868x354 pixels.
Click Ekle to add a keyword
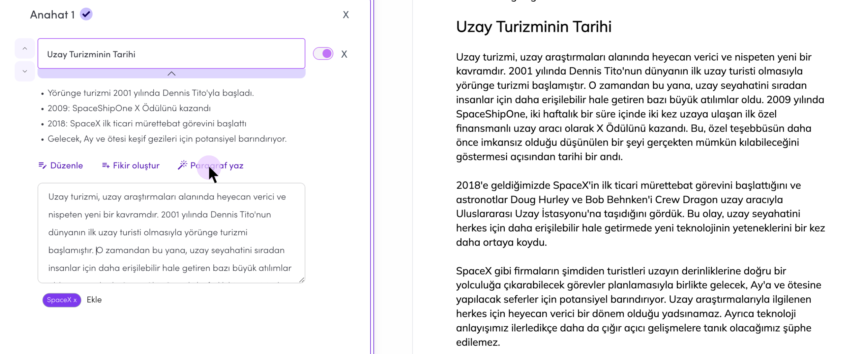94,300
